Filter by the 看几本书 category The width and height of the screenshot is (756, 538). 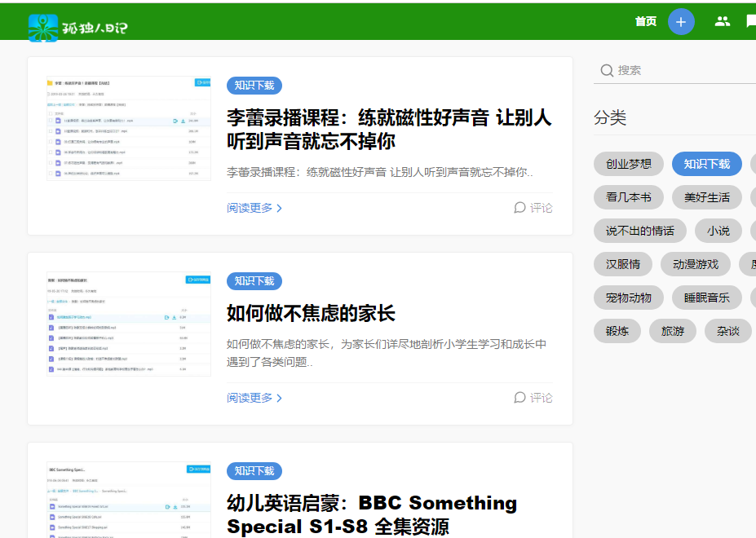pyautogui.click(x=629, y=197)
